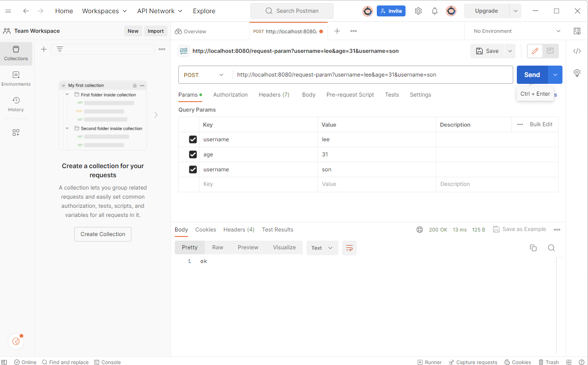
Task: Click Bulk Edit in the params table
Action: click(541, 124)
